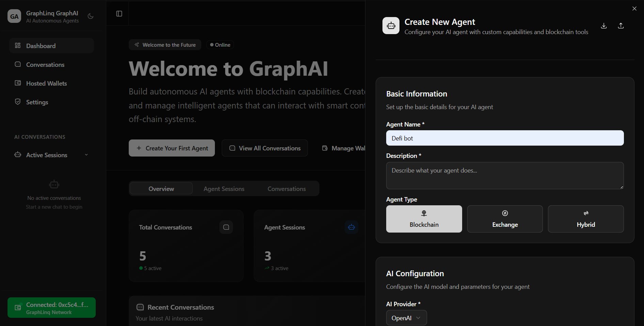Click the robot icon on Agent Sessions card

point(351,227)
